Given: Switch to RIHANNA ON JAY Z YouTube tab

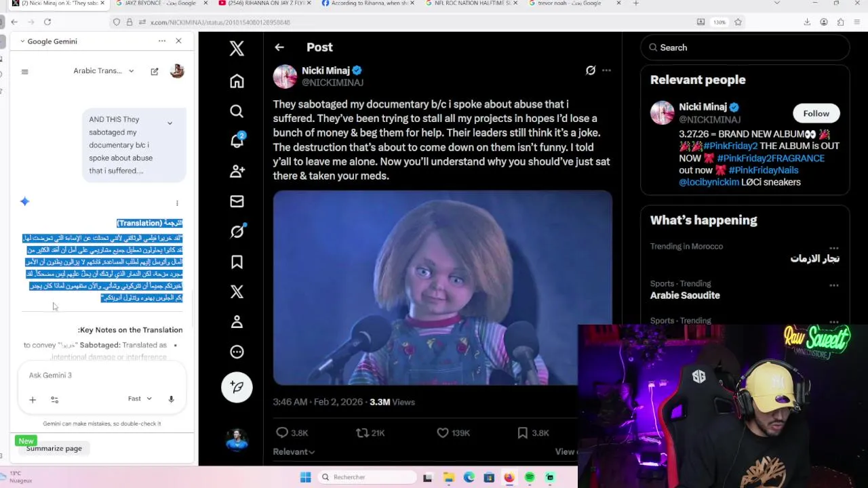Looking at the screenshot, I should (264, 3).
